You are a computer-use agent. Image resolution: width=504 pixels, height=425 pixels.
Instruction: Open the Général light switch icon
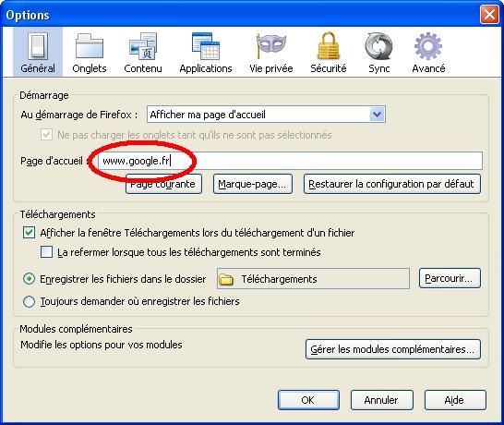pyautogui.click(x=38, y=45)
